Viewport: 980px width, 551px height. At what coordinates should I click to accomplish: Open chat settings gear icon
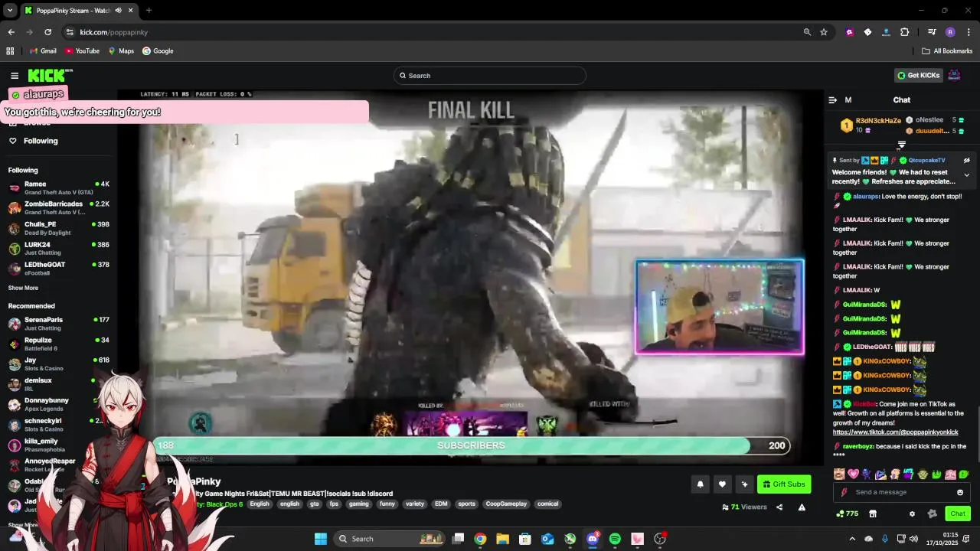[912, 514]
